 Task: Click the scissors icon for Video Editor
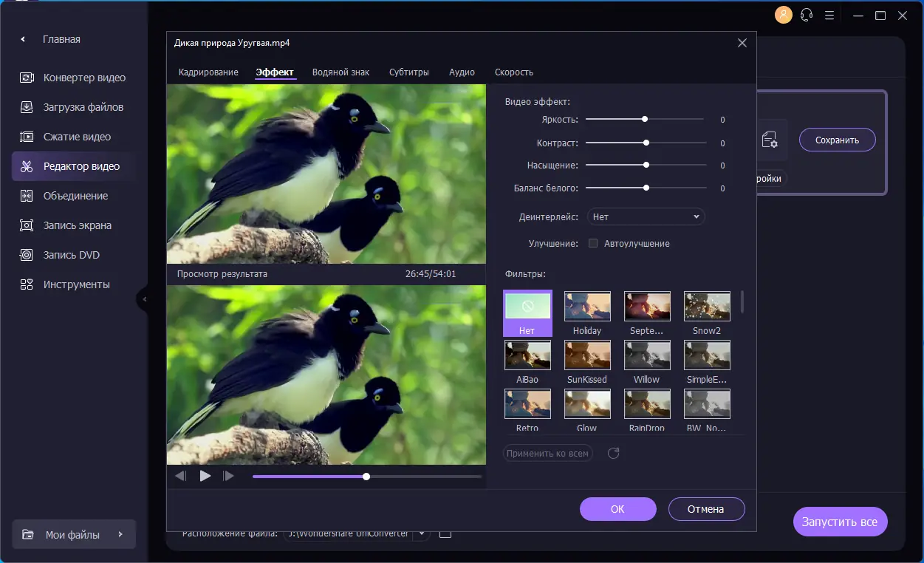[27, 166]
